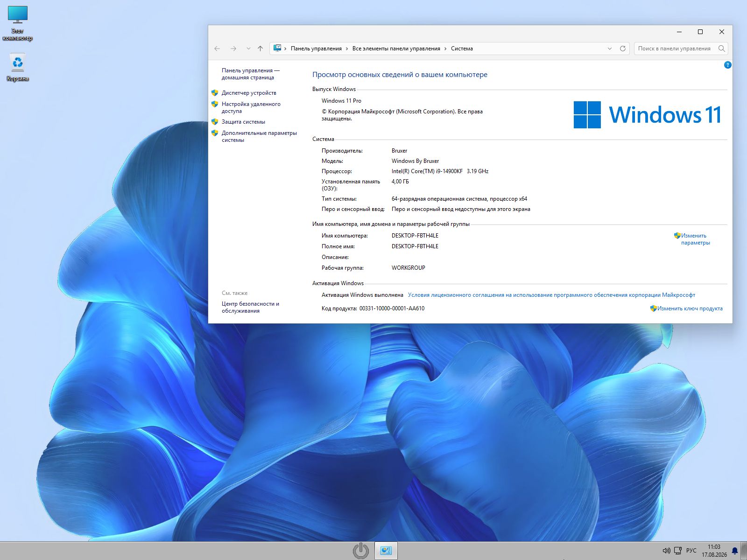Click the Intel(R) Core(TM) i9-14900KF processor value
Screen dimensions: 747x560
440,171
